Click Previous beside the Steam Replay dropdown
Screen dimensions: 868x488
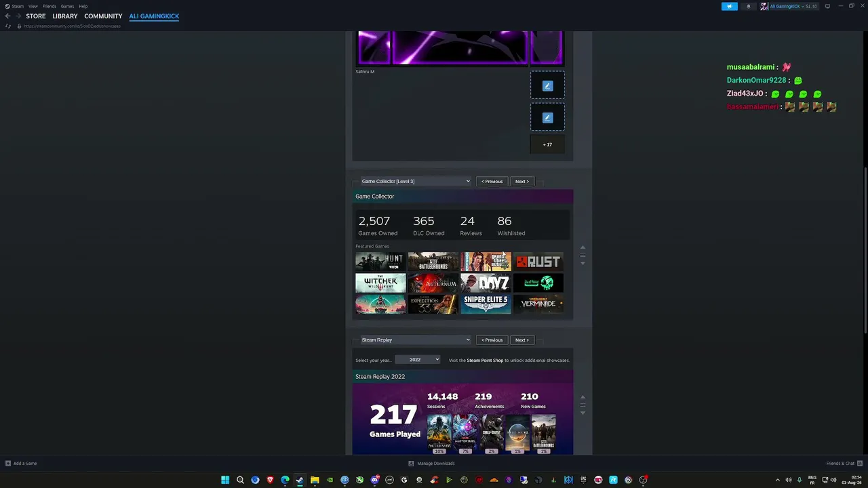point(492,340)
